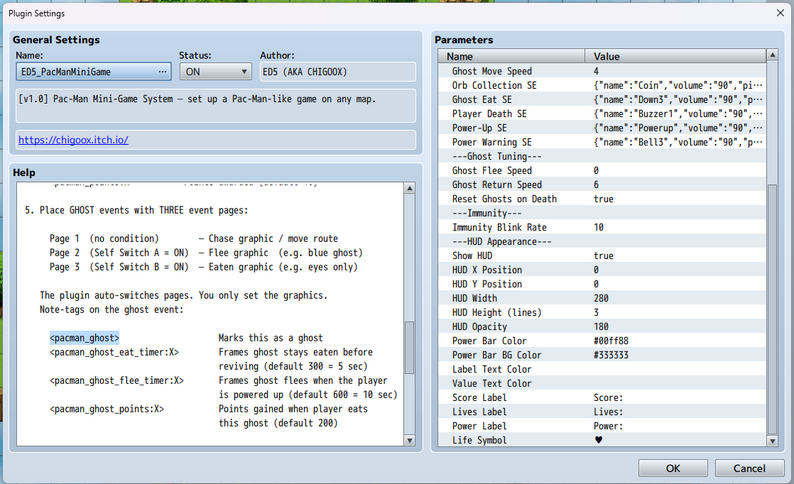Viewport: 794px width, 484px height.
Task: Click the ---Ghost Tuning--- separator row
Action: point(602,156)
